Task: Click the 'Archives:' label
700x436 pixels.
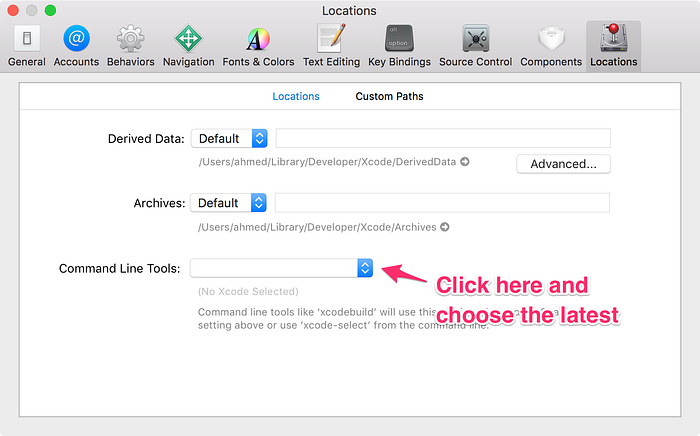Action: click(159, 203)
